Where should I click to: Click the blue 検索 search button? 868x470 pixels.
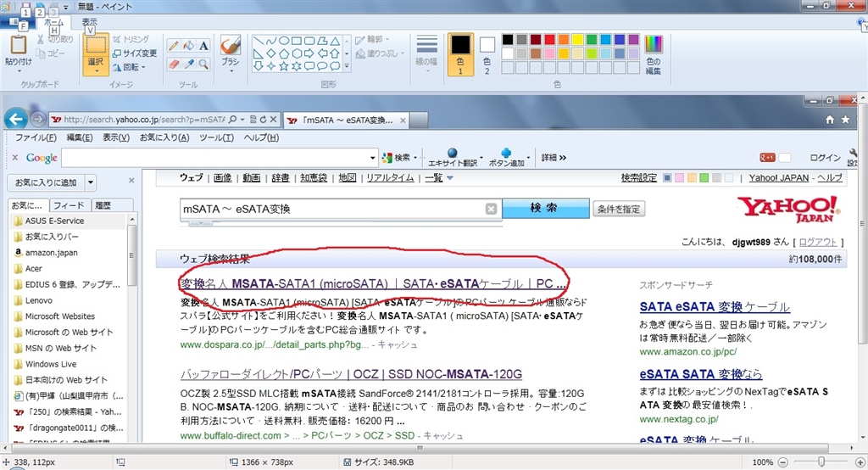(544, 209)
